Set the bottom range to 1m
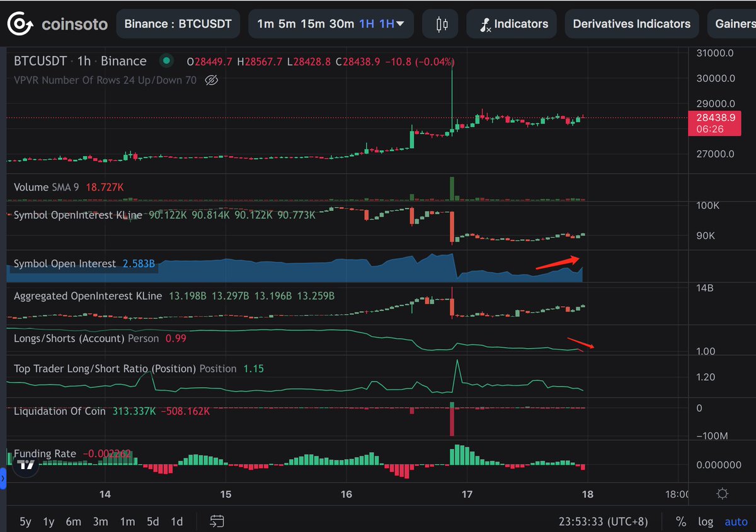Screen dimensions: 756x532 coord(127,521)
